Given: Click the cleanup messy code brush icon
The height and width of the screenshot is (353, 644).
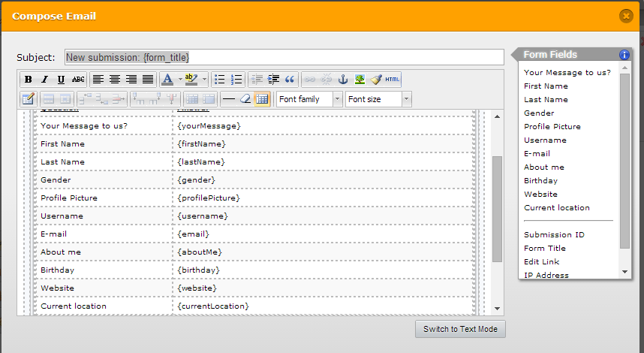Looking at the screenshot, I should click(376, 80).
